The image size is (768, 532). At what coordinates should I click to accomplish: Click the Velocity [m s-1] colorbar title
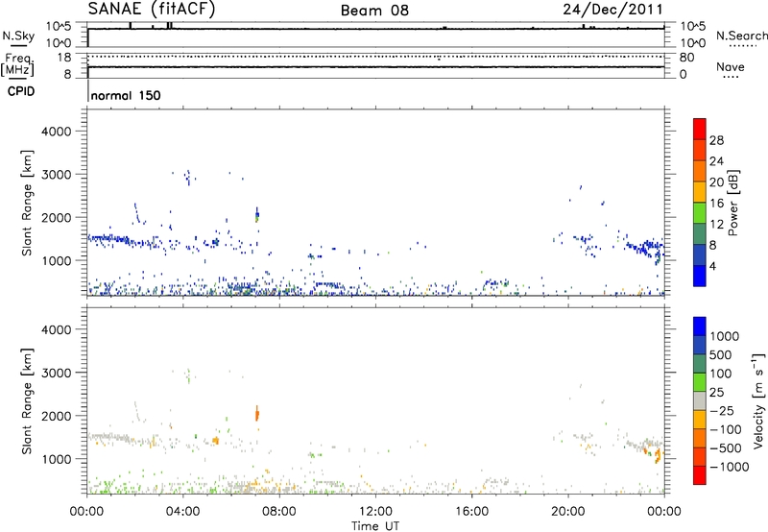(758, 400)
